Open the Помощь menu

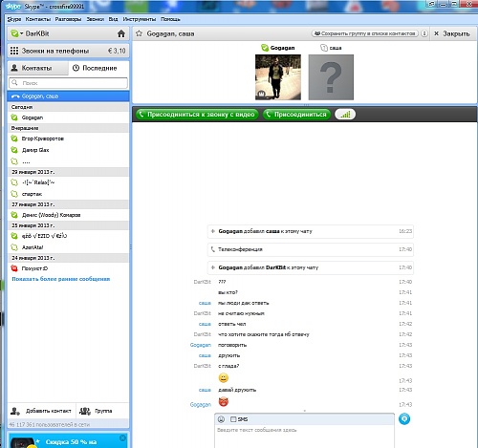170,19
